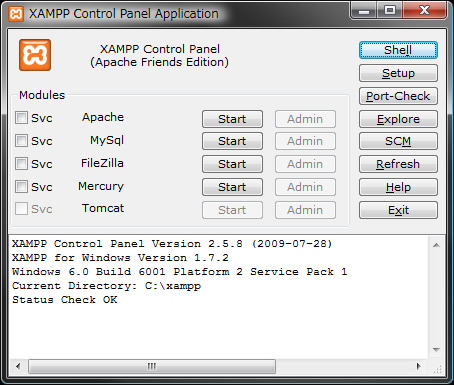The height and width of the screenshot is (385, 454).
Task: Start the FileZilla module
Action: [x=232, y=164]
